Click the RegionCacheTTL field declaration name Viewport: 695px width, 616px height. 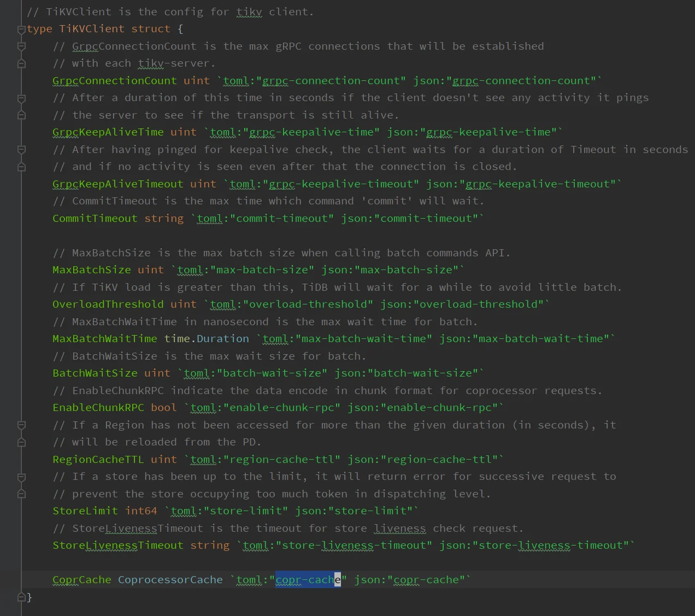pyautogui.click(x=98, y=460)
